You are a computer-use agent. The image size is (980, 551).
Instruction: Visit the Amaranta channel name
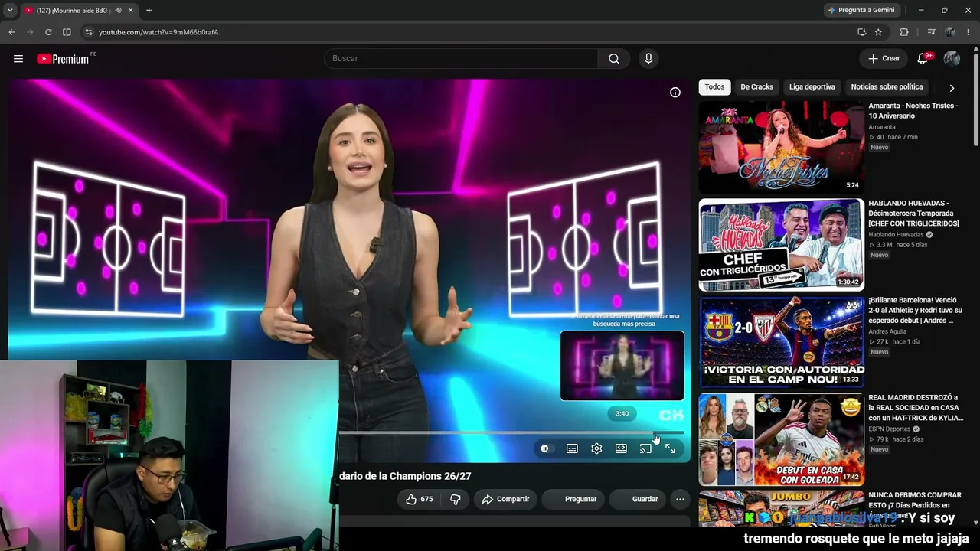coord(882,127)
